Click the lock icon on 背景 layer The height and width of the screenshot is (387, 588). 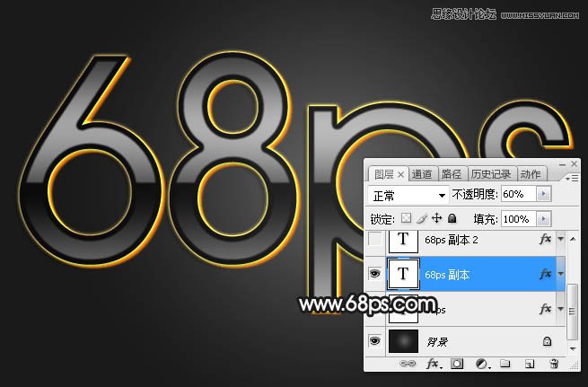(547, 341)
